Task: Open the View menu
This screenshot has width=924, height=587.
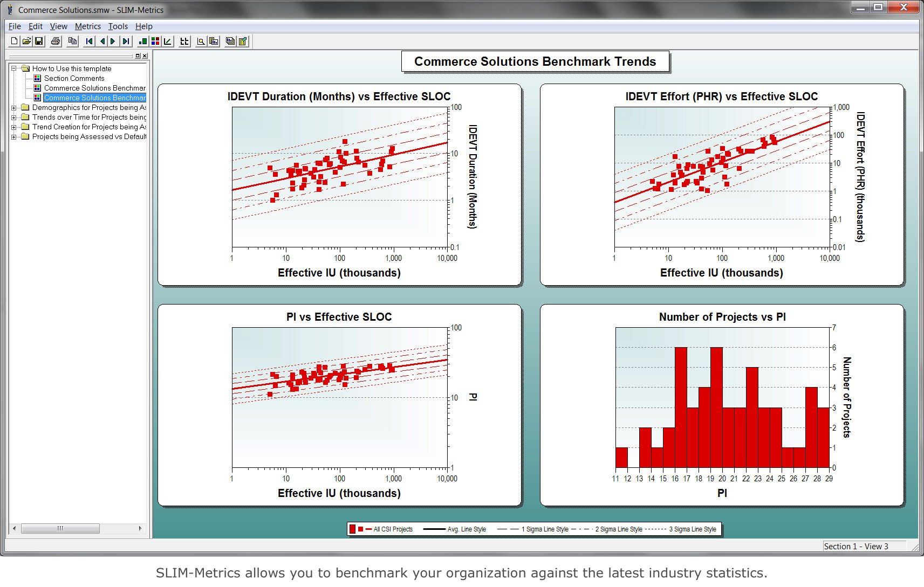Action: tap(59, 26)
